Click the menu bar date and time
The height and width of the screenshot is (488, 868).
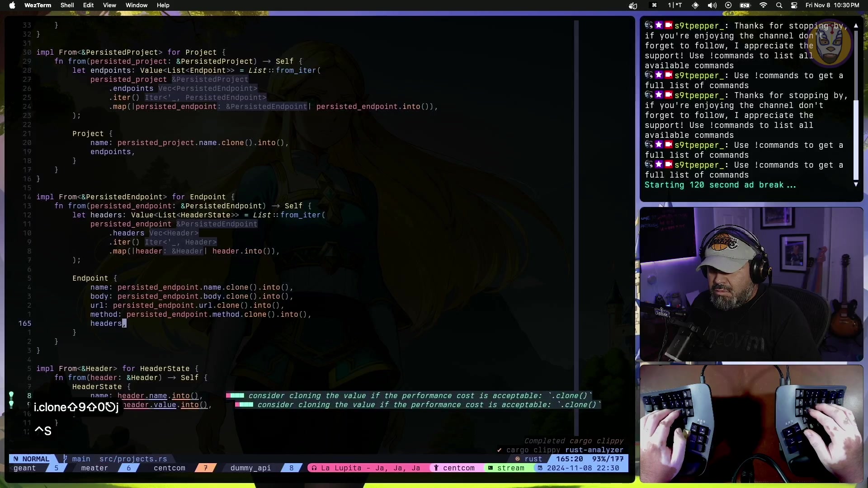point(832,5)
